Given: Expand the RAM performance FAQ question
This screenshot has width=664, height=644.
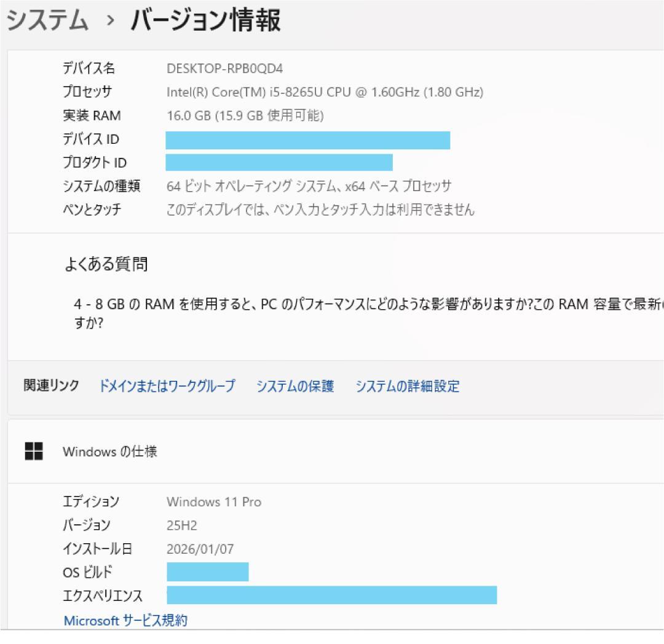Looking at the screenshot, I should (307, 307).
